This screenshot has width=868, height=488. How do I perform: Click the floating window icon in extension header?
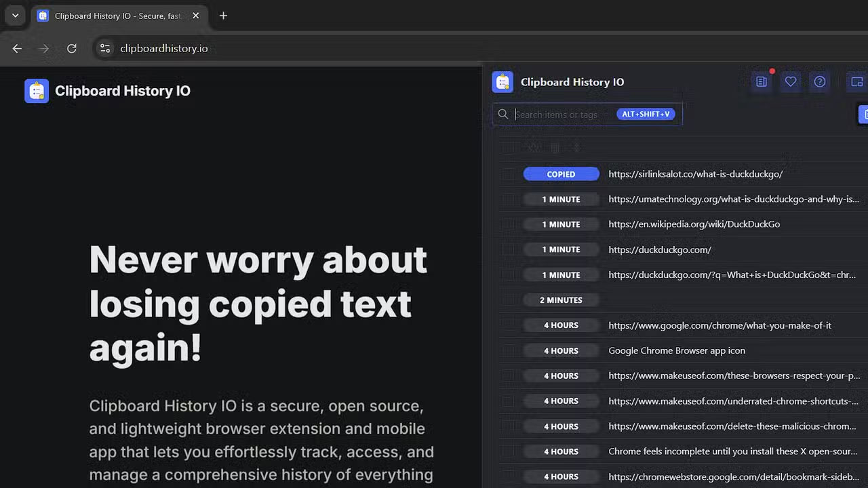point(856,82)
